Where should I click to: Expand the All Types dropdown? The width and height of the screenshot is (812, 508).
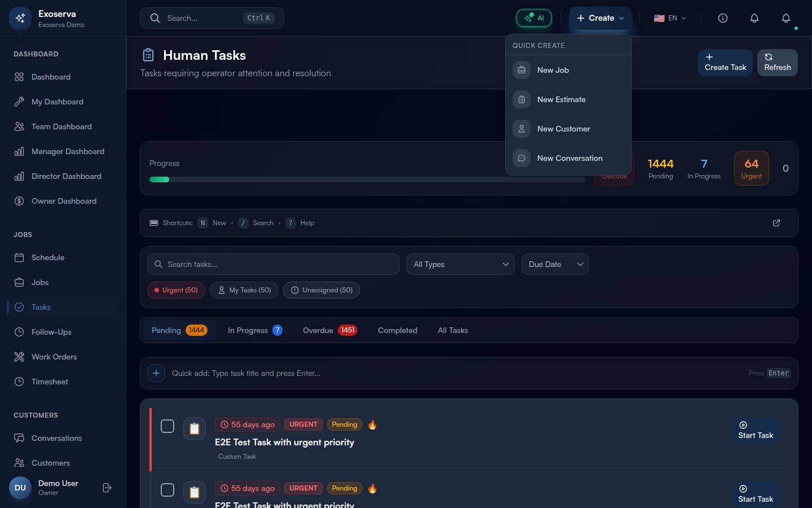coord(460,264)
